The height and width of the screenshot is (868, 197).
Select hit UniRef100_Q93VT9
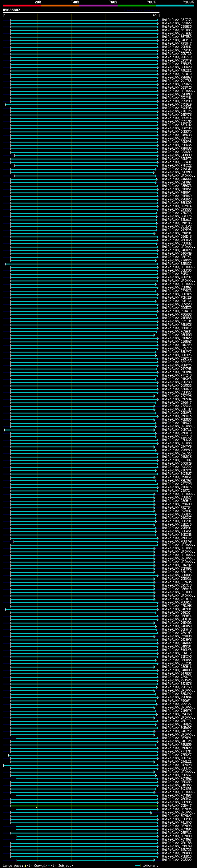pyautogui.click(x=177, y=60)
